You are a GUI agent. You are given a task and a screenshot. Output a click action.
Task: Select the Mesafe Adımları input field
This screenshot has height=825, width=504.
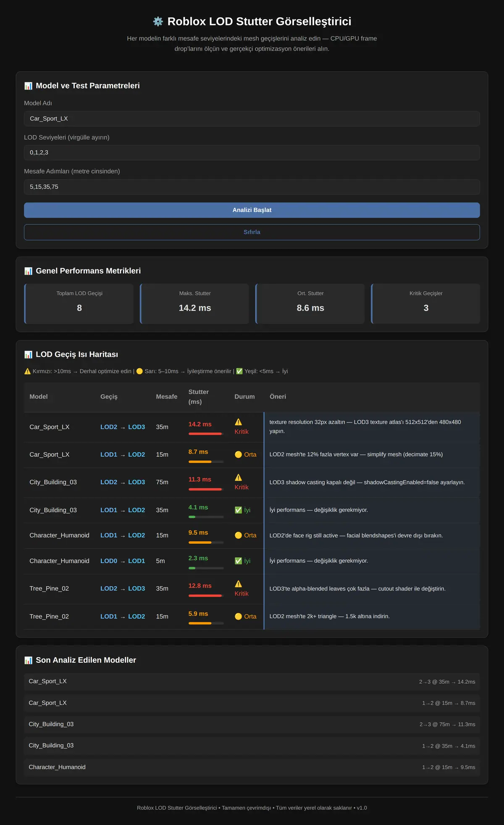pos(252,187)
